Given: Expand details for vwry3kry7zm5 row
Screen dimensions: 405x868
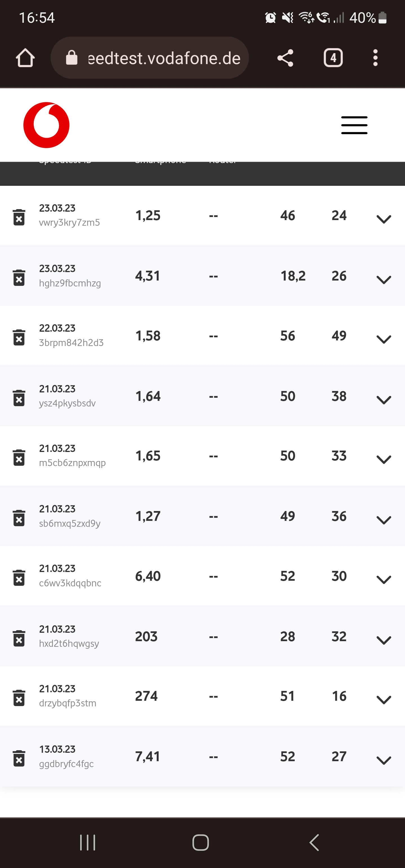Looking at the screenshot, I should coord(383,219).
